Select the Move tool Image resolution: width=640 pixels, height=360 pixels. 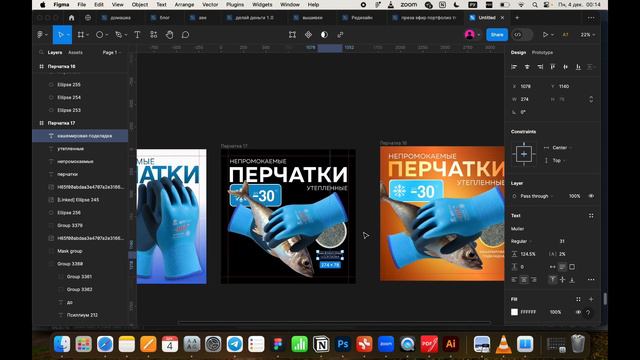60,35
